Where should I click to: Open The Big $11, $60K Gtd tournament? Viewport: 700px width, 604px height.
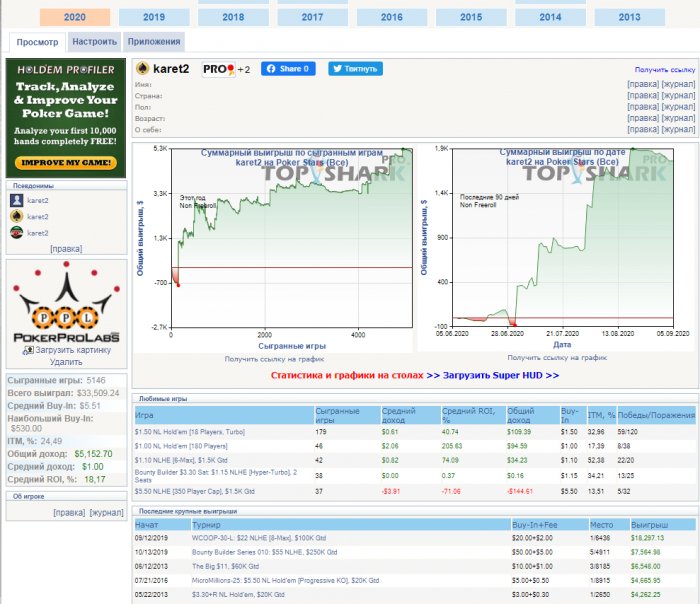[x=225, y=567]
